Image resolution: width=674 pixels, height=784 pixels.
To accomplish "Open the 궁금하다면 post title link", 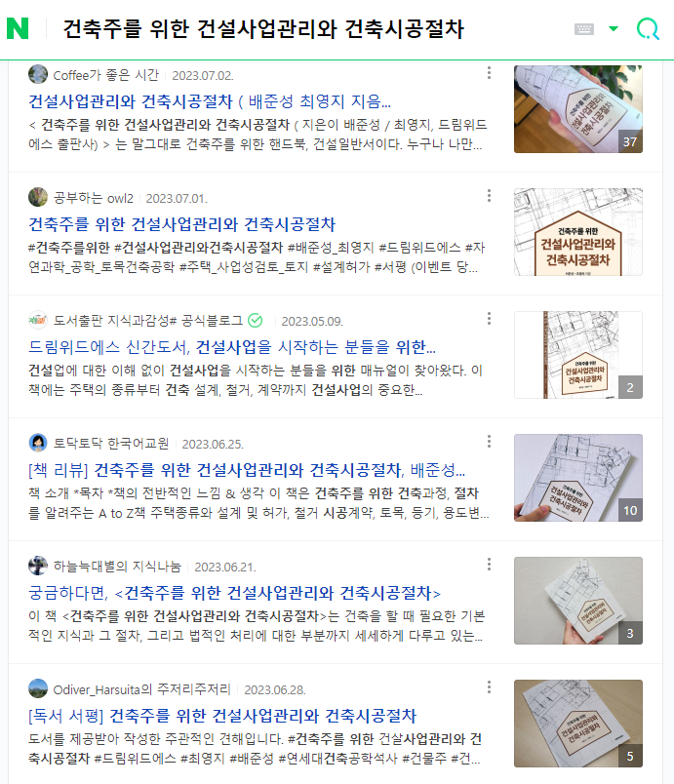I will pos(234,593).
